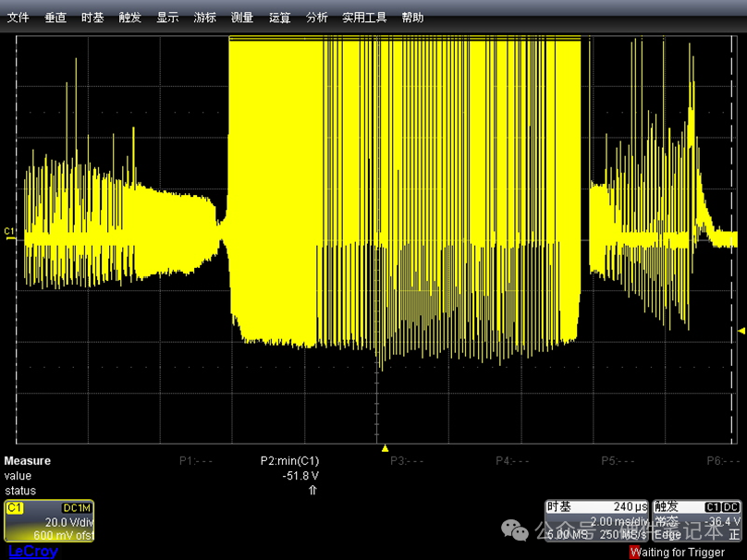
Task: Click the trigger time marker below the grid
Action: [x=386, y=448]
